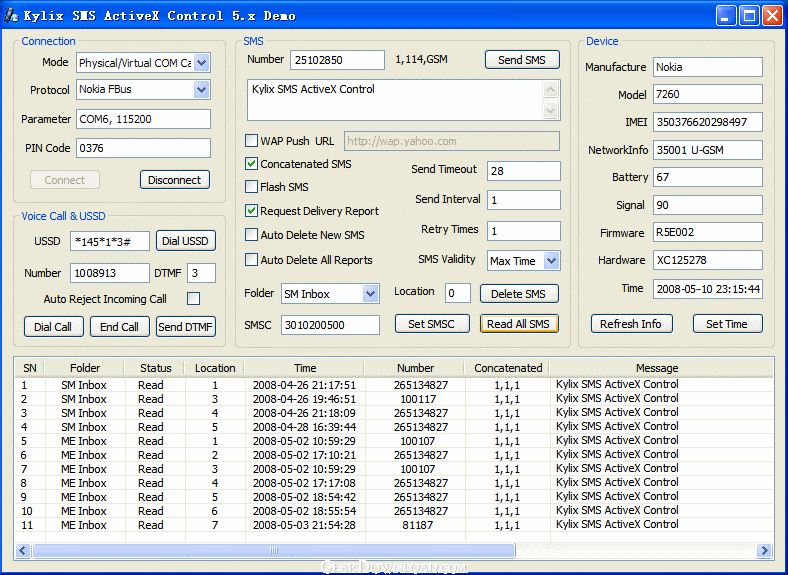This screenshot has width=788, height=575.
Task: Sort by Number column header
Action: pyautogui.click(x=415, y=368)
